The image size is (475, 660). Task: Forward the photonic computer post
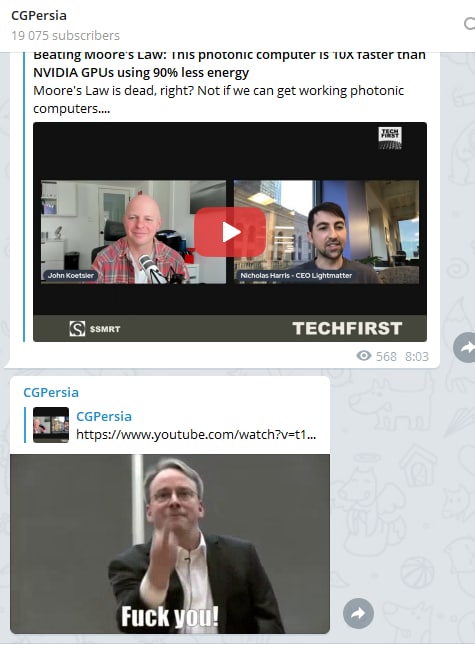464,347
